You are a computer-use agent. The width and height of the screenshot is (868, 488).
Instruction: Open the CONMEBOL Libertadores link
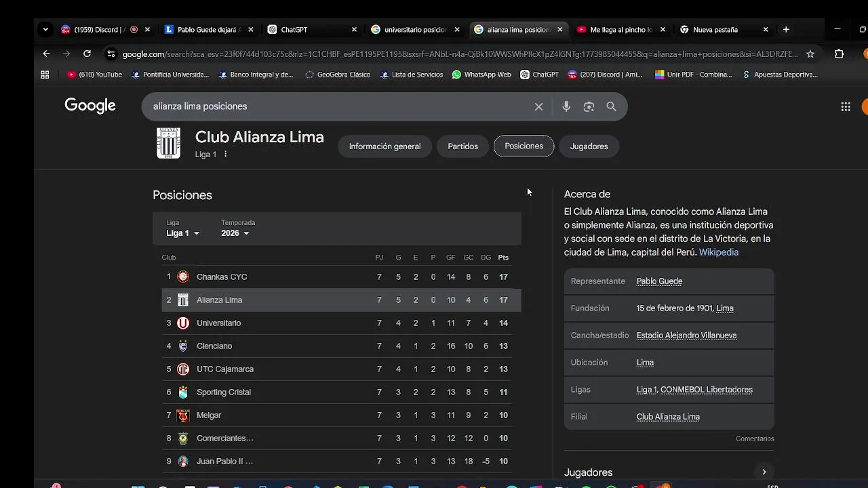point(707,390)
